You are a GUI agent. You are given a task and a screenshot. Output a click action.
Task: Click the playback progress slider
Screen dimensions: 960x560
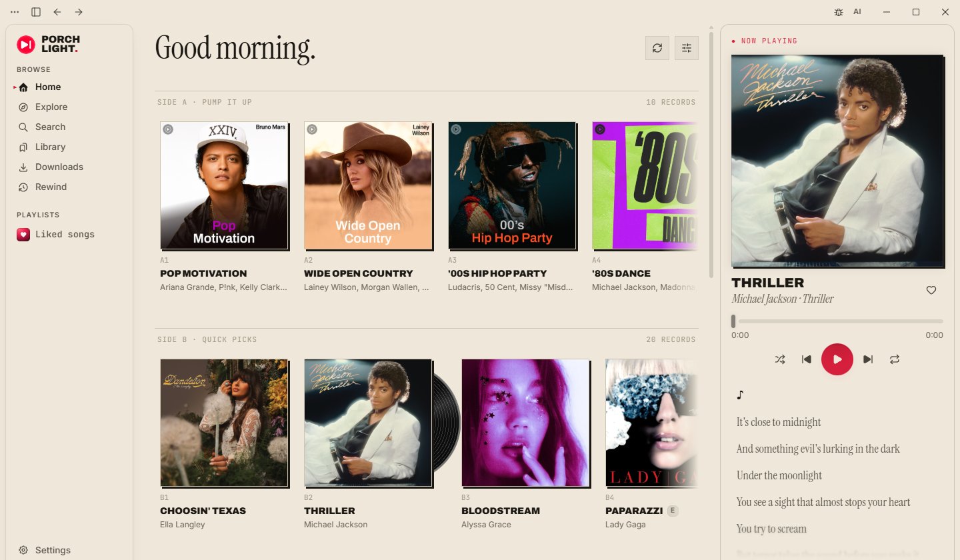pos(837,321)
